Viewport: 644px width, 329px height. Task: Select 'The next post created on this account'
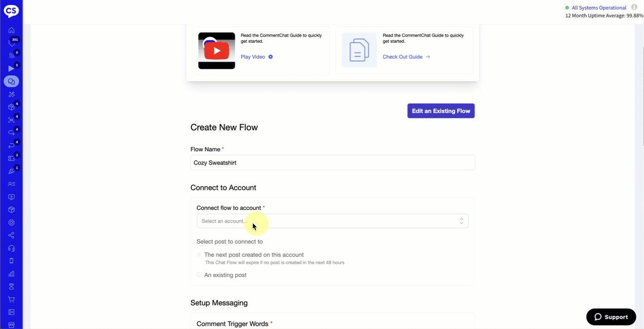[x=199, y=255]
